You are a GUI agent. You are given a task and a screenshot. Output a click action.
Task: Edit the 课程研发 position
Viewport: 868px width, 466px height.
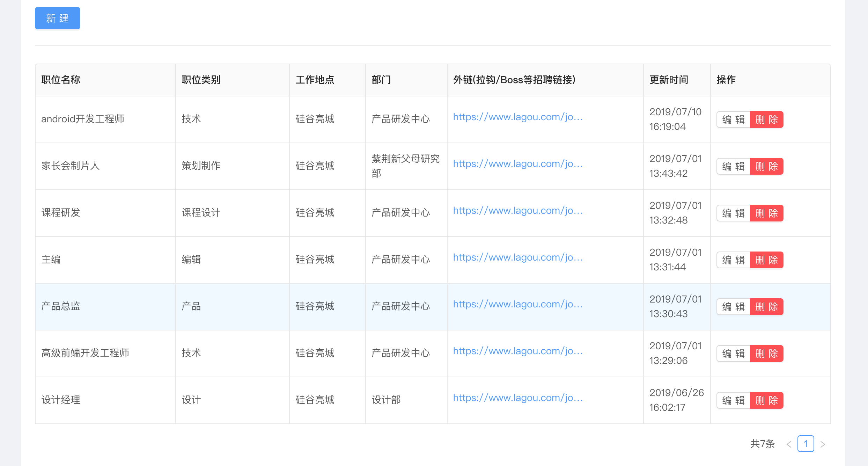click(733, 213)
